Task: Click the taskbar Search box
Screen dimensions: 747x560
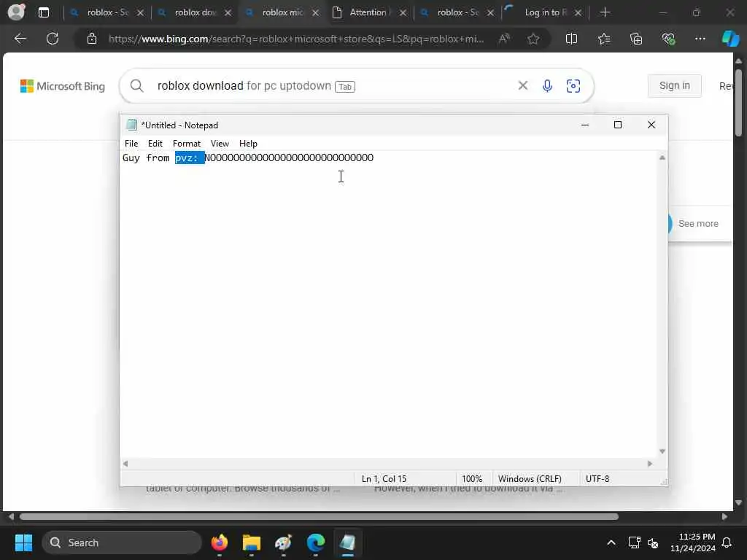Action: (122, 542)
